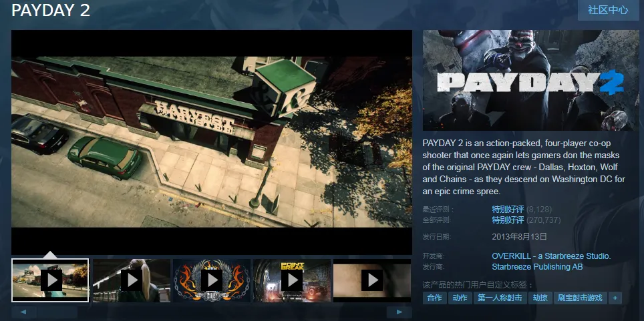This screenshot has height=321, width=644.
Task: Play the Point Break trailer thumbnail
Action: click(x=291, y=280)
